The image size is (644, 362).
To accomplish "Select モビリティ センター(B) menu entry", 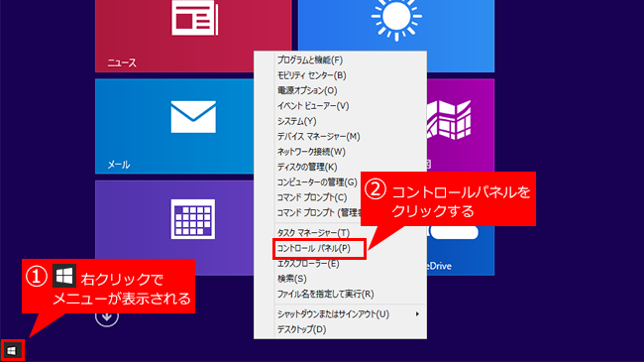I will [x=340, y=75].
